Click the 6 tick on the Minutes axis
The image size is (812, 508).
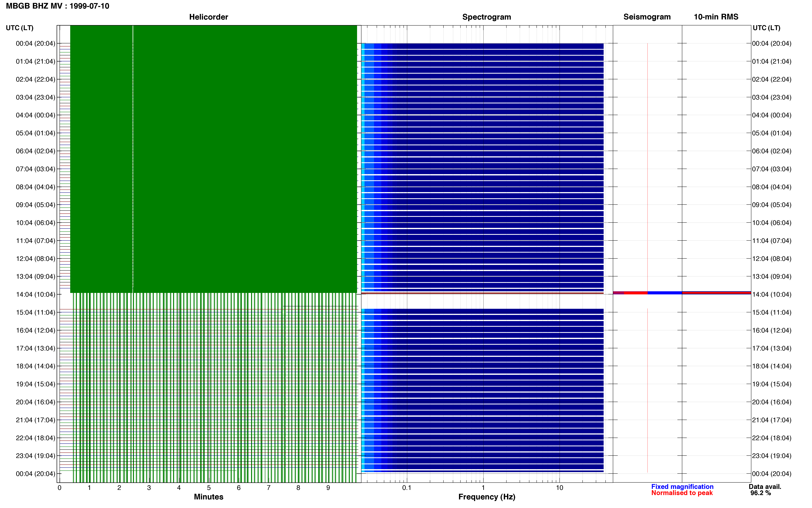point(239,487)
